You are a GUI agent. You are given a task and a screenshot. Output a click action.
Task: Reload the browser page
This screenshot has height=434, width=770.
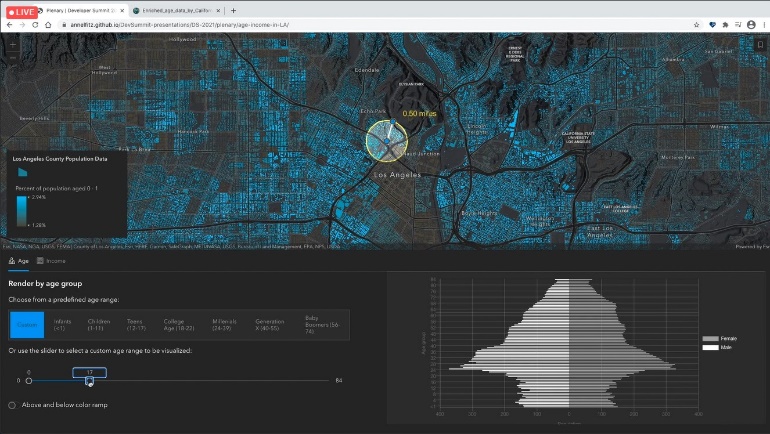(x=35, y=25)
